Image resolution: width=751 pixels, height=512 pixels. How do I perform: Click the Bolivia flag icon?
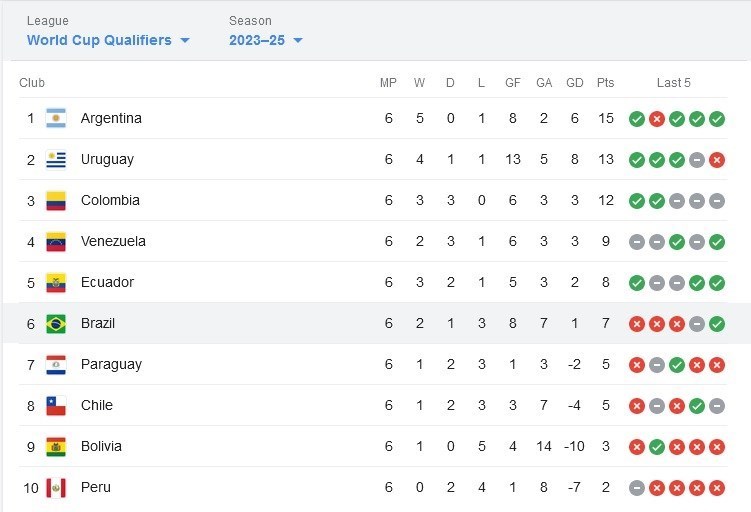click(56, 446)
